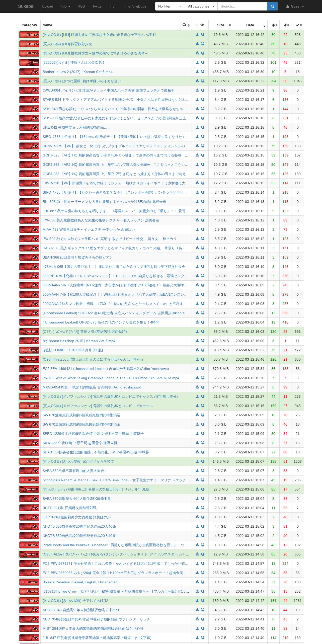Open magnet link for IPX-830 row
The height and width of the screenshot is (644, 322).
(x=203, y=220)
